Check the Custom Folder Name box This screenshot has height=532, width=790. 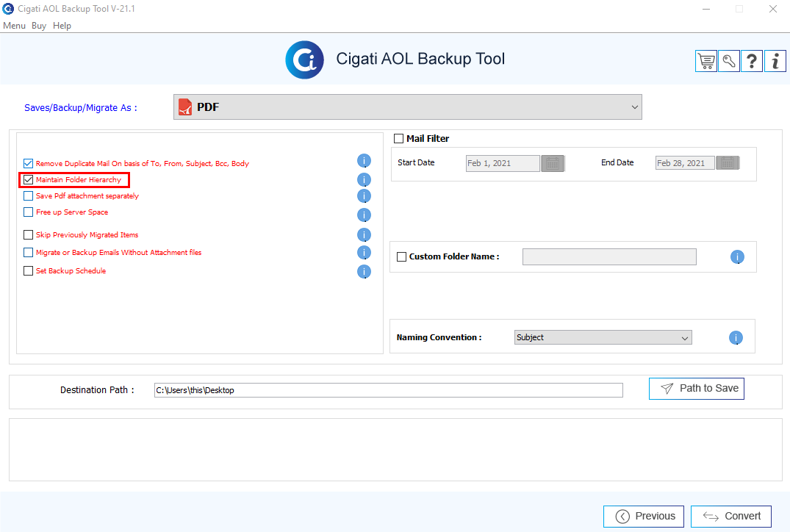click(401, 257)
